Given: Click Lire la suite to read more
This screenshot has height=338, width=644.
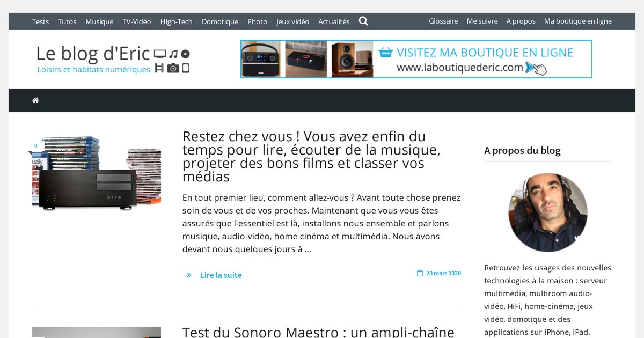Looking at the screenshot, I should click(x=221, y=275).
